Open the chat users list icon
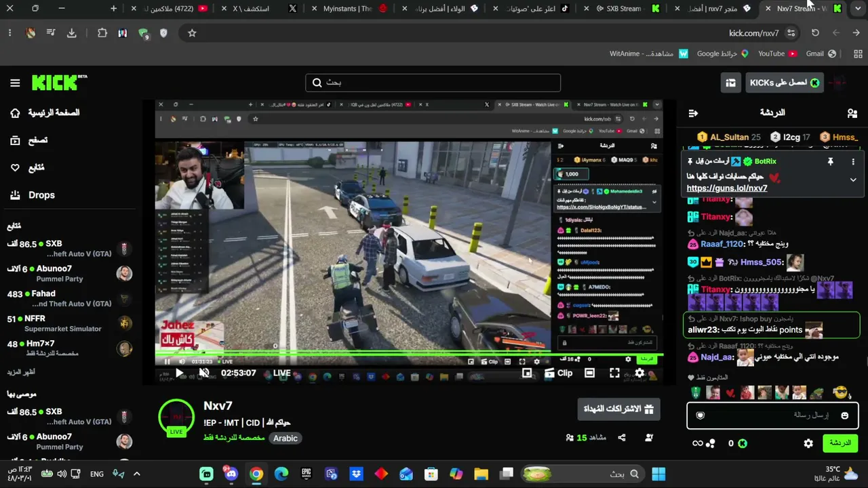The width and height of the screenshot is (868, 488). tap(852, 113)
